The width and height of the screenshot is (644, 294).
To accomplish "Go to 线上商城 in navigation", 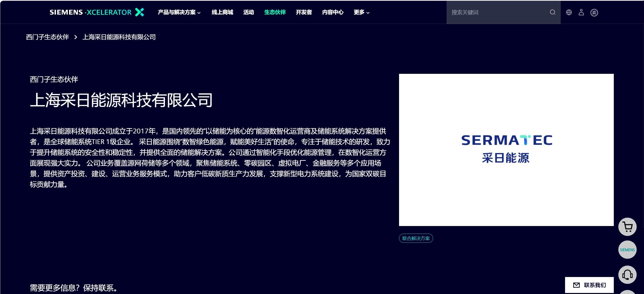I will click(222, 12).
